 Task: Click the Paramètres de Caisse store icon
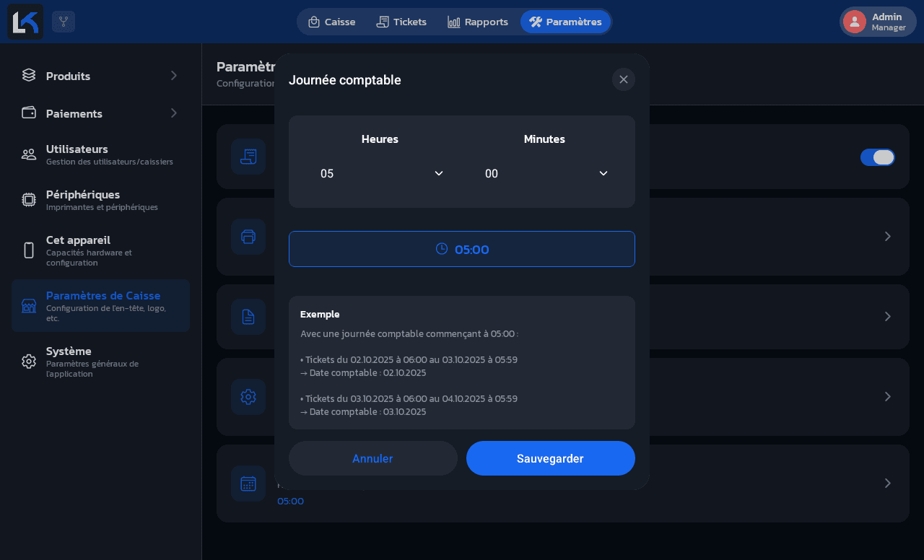(x=29, y=306)
